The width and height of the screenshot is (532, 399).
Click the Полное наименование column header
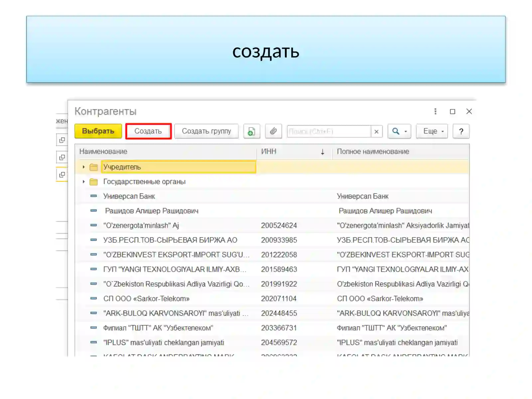[401, 152]
